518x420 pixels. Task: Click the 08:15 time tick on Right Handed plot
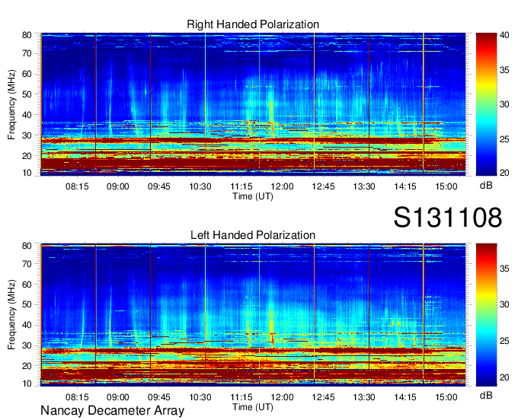pos(77,186)
